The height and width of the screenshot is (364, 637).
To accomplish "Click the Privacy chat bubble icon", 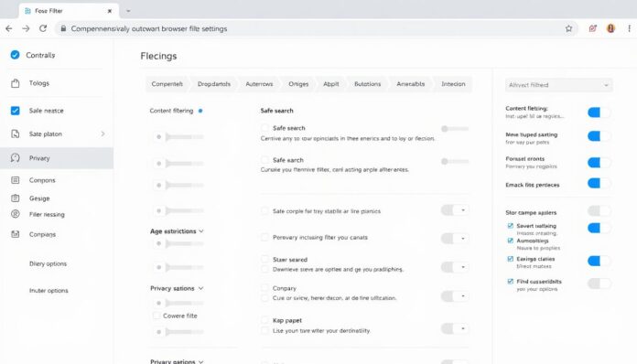I will (15, 158).
